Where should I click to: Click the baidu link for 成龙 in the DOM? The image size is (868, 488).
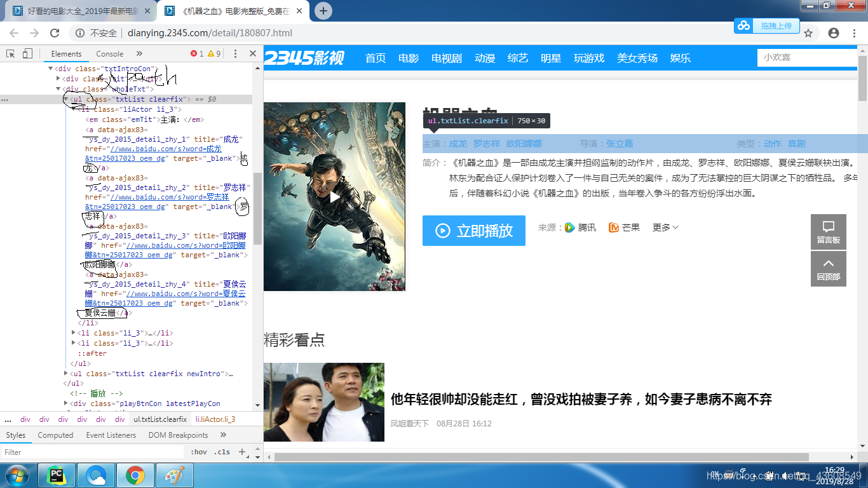tap(153, 153)
